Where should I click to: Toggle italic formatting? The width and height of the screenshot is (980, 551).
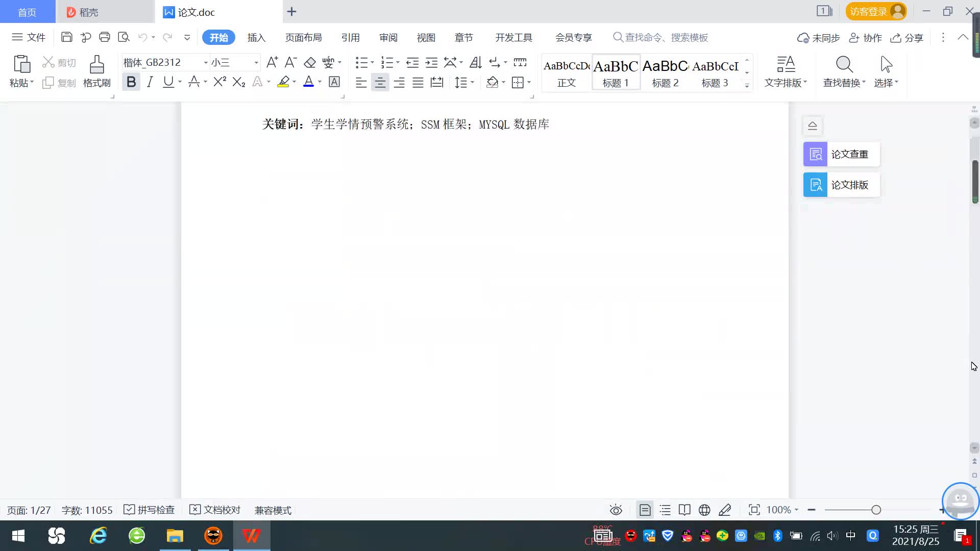[150, 82]
